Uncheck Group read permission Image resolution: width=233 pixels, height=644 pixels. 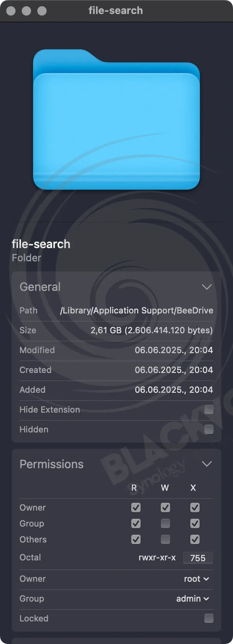click(x=136, y=523)
